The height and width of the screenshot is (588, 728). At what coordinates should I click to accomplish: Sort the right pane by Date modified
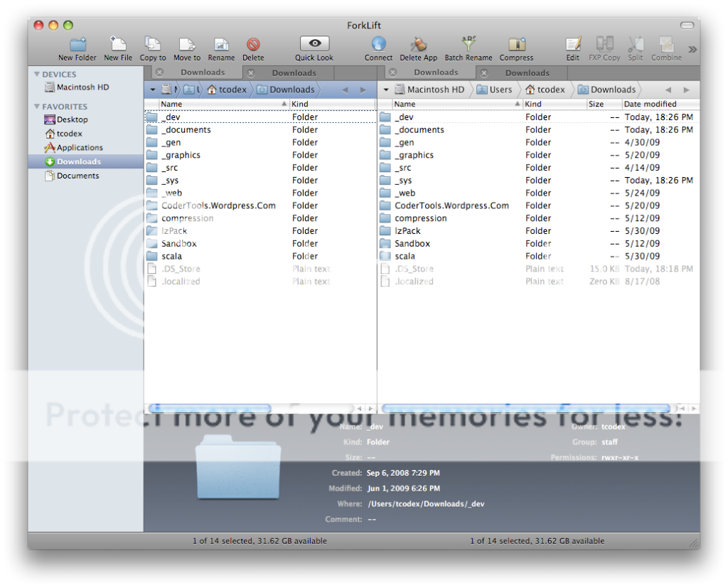coord(660,104)
